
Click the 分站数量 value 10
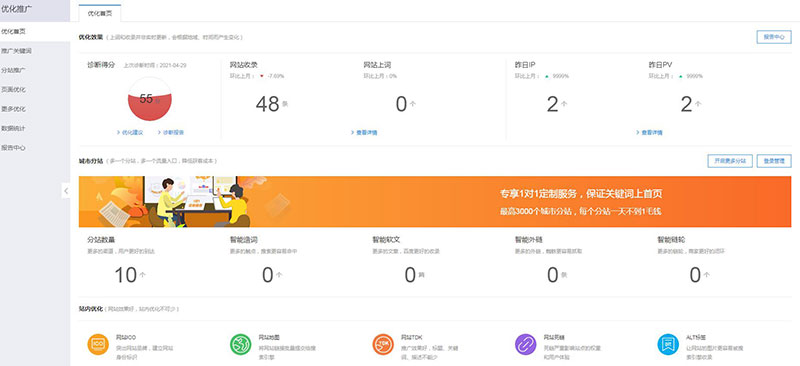coord(126,275)
